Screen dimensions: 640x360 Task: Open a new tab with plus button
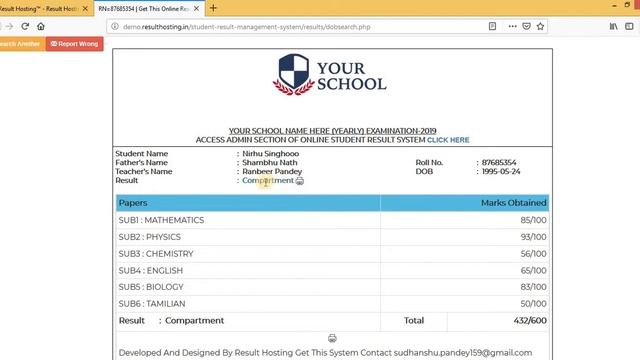213,8
